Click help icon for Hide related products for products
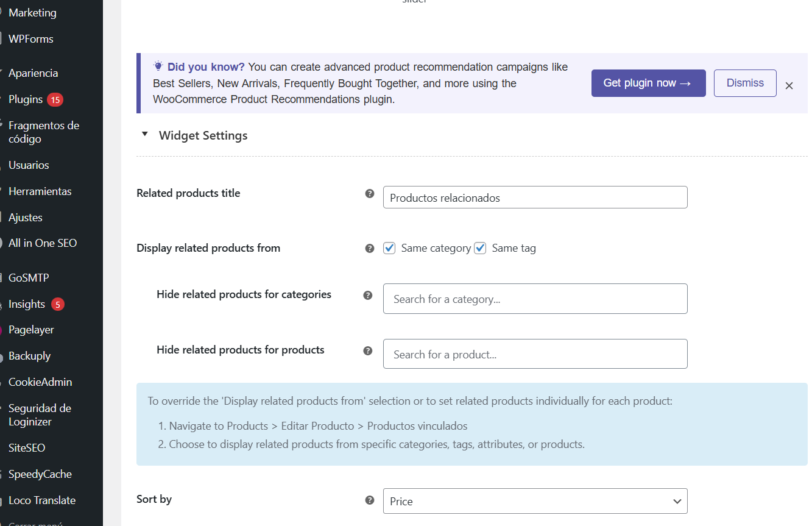812x526 pixels. [368, 351]
